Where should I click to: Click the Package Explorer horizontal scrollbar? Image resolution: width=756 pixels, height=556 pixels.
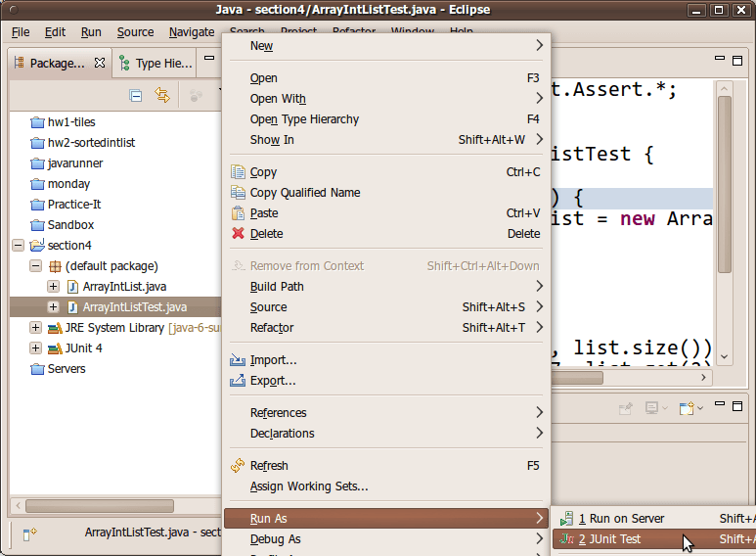click(100, 506)
